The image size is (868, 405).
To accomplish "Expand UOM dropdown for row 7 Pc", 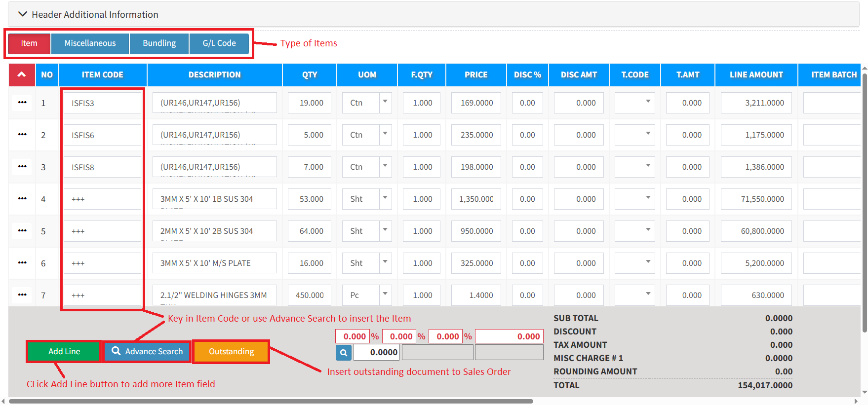I will [385, 295].
